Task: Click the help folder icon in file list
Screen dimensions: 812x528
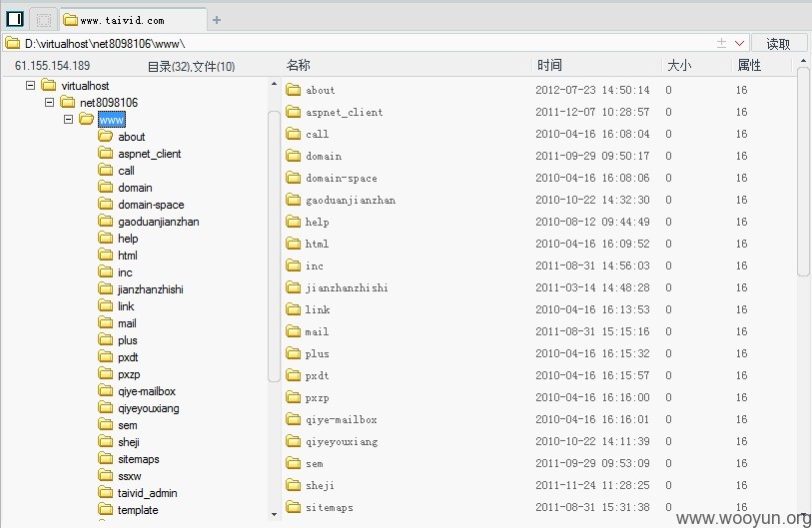Action: tap(293, 222)
